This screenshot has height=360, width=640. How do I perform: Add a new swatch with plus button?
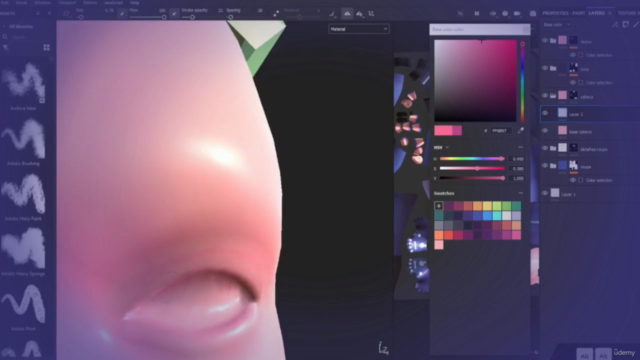point(439,206)
